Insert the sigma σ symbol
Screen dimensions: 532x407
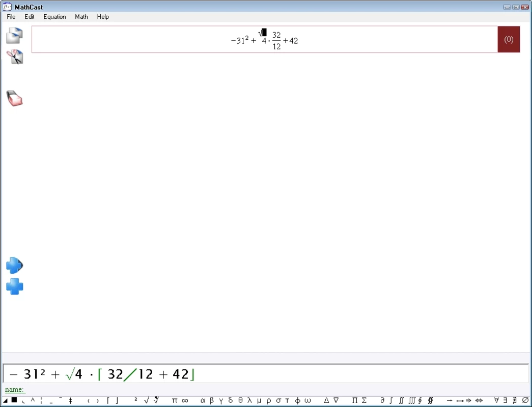click(278, 400)
